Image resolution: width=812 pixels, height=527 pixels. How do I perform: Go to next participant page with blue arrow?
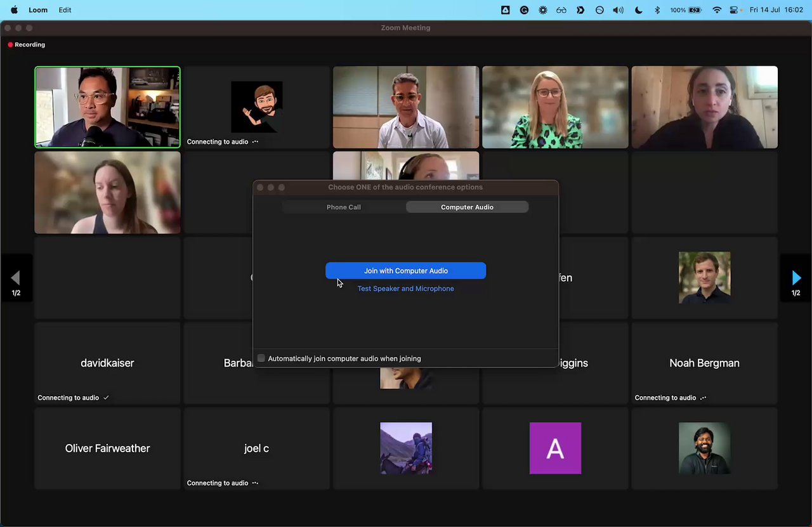(x=796, y=278)
